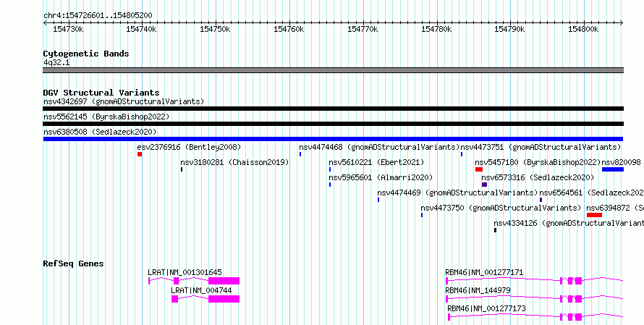
Task: Select the RefSeq Genes track title
Action: coord(74,263)
